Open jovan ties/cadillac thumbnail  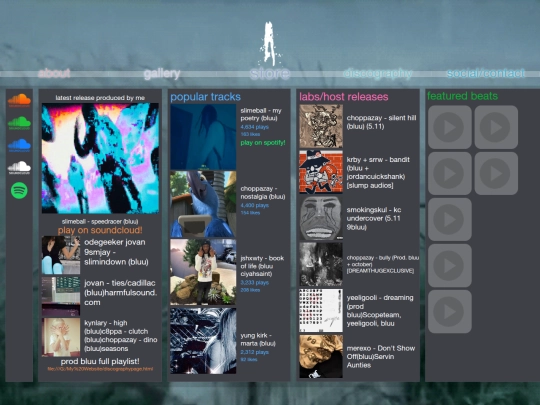pyautogui.click(x=61, y=296)
